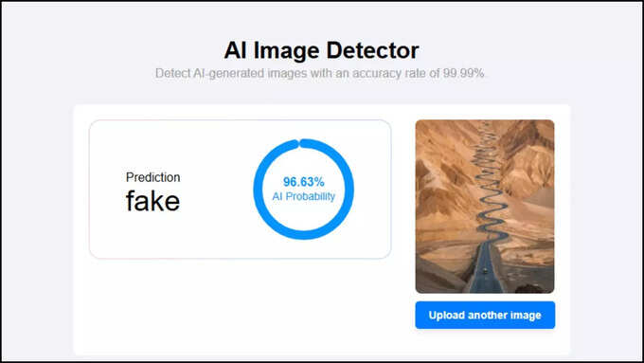Click the word Image in heading
The height and width of the screenshot is (363, 644).
[x=286, y=51]
